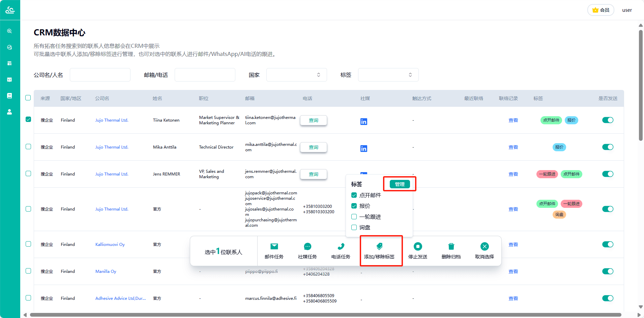Viewport: 644px width, 318px height.
Task: Open the Kalliomuovi Oy company link
Action: pos(110,245)
